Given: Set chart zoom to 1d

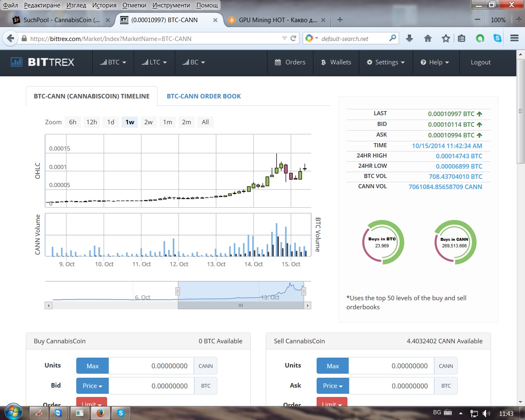Looking at the screenshot, I should pyautogui.click(x=111, y=122).
